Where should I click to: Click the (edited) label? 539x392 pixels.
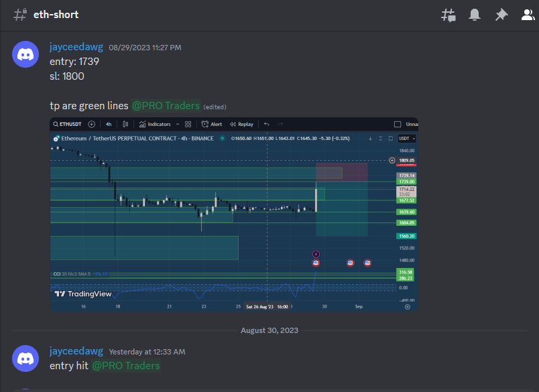pyautogui.click(x=215, y=107)
